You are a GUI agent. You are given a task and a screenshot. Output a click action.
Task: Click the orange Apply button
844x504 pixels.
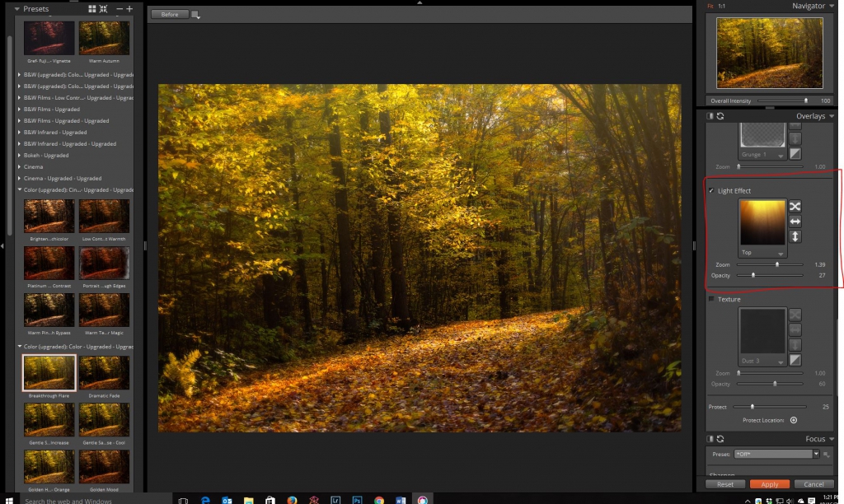click(769, 484)
